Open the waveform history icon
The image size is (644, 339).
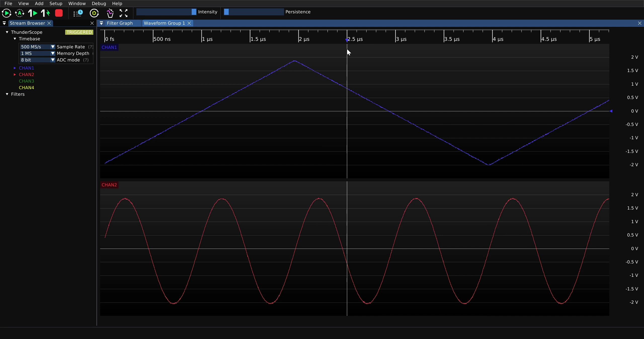click(78, 13)
